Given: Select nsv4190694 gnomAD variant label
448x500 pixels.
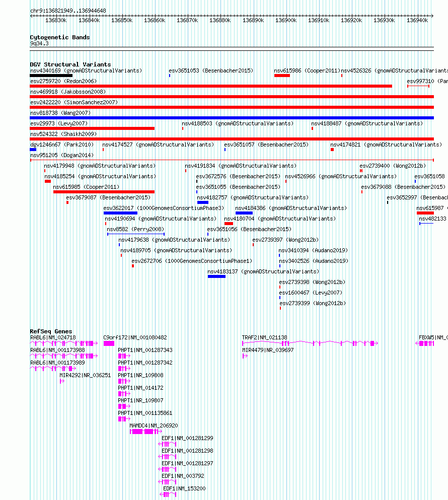Looking at the screenshot, I should coord(161,219).
